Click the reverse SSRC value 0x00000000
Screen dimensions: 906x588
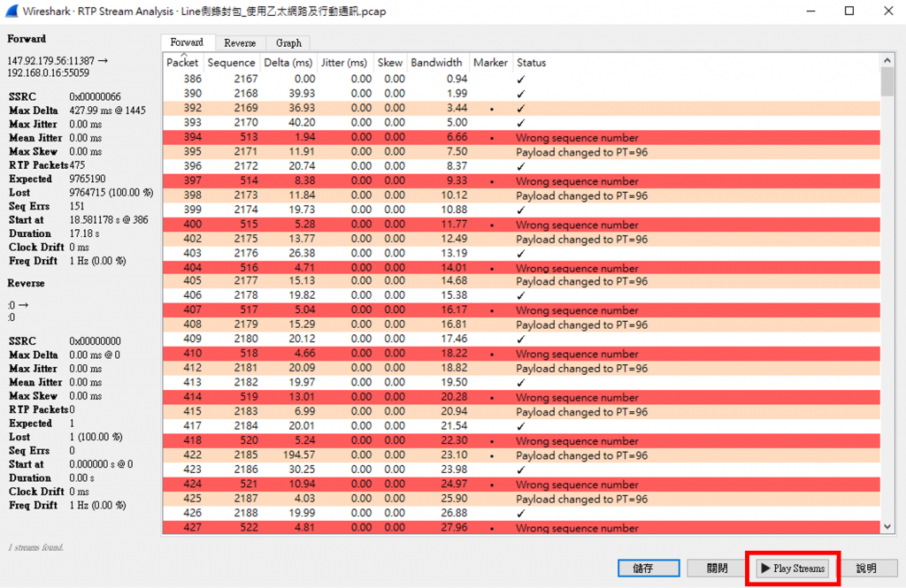(95, 341)
